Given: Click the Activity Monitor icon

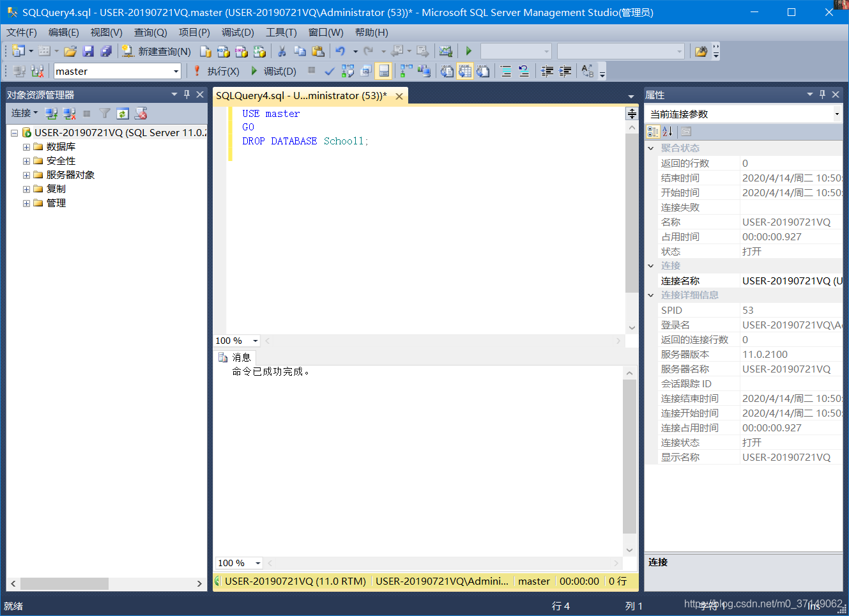Looking at the screenshot, I should [x=446, y=51].
